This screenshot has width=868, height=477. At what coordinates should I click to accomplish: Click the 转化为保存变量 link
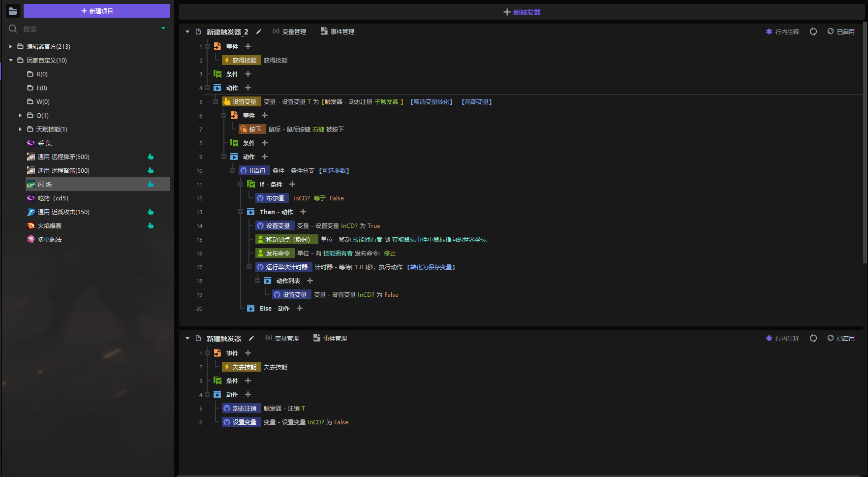431,267
